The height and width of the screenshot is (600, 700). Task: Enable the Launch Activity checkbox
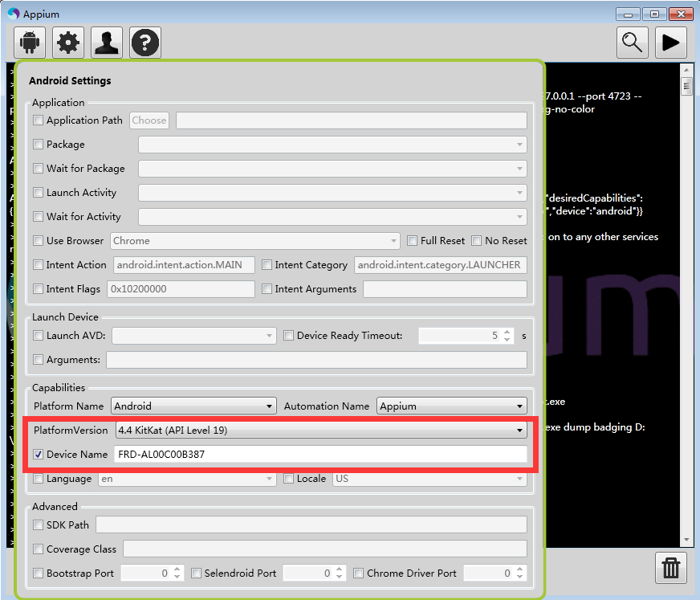pyautogui.click(x=39, y=193)
